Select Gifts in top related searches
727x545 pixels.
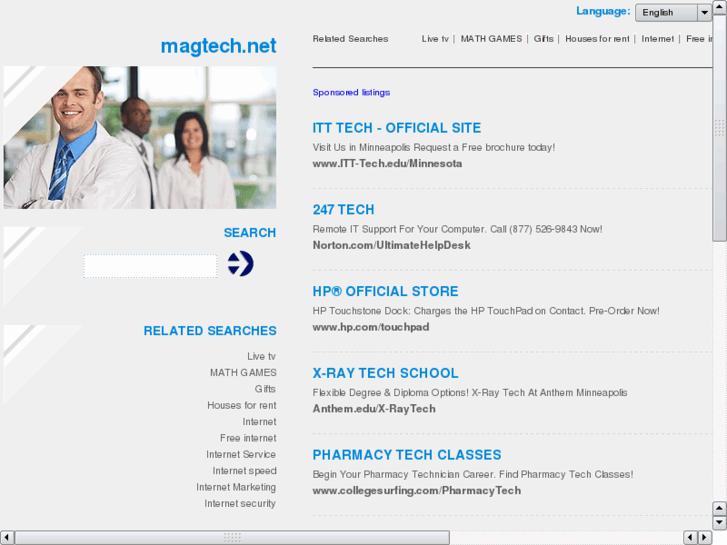click(543, 39)
